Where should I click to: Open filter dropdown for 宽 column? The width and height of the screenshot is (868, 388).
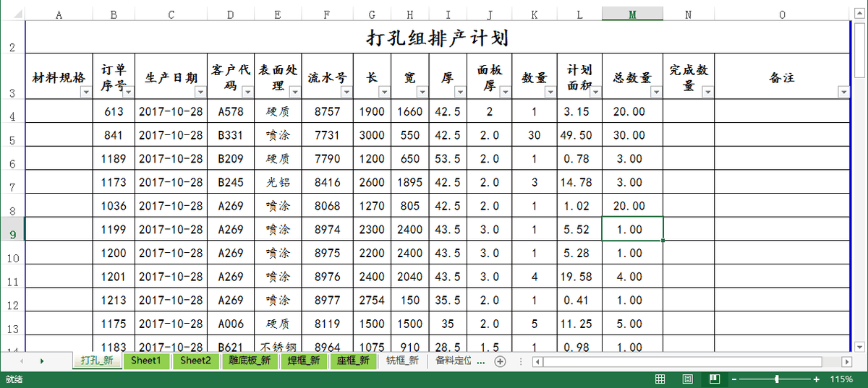(x=422, y=92)
